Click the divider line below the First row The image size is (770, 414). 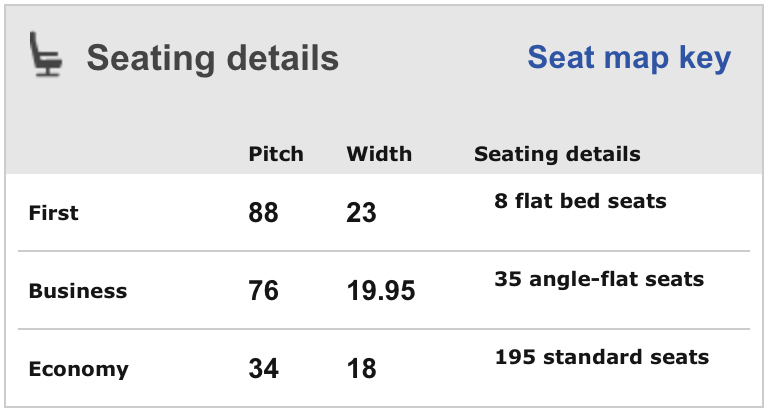coord(385,251)
